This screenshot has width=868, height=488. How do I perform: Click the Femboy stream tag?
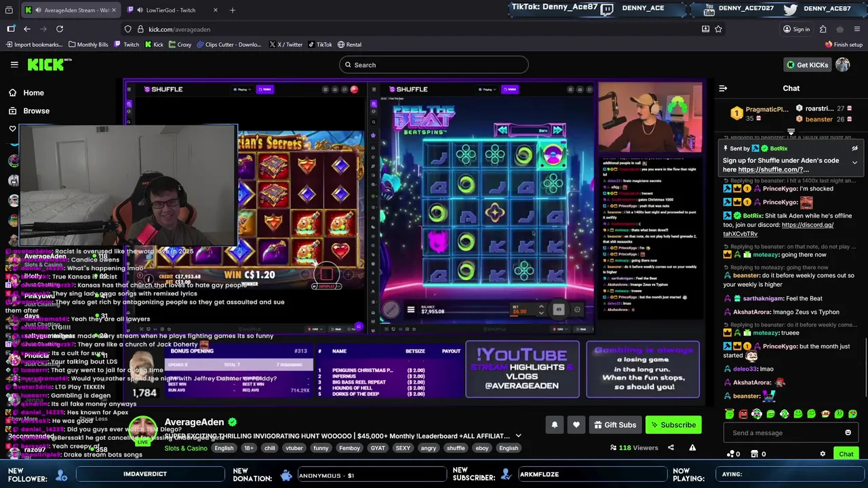tap(349, 448)
